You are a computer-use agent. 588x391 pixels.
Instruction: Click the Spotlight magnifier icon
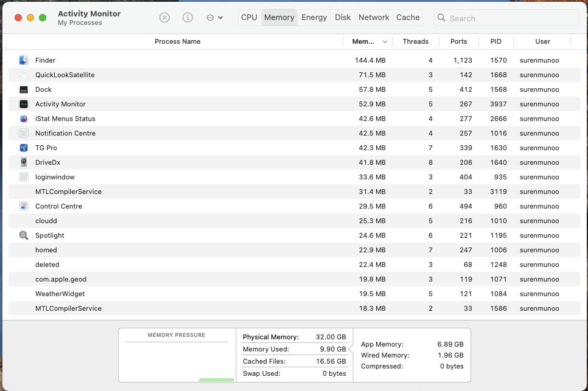[x=24, y=235]
